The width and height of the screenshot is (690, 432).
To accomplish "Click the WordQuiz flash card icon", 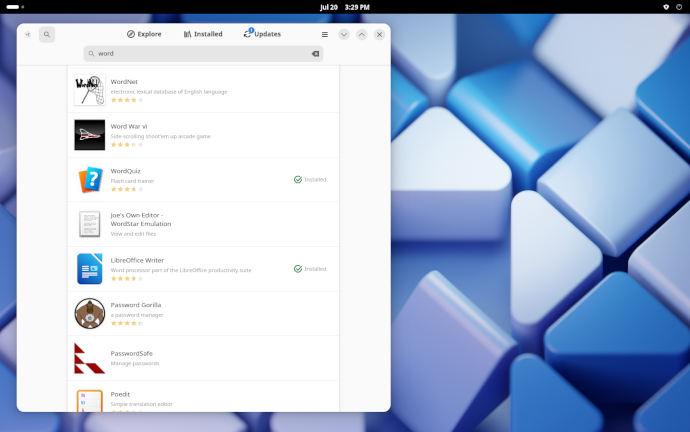I will 90,179.
